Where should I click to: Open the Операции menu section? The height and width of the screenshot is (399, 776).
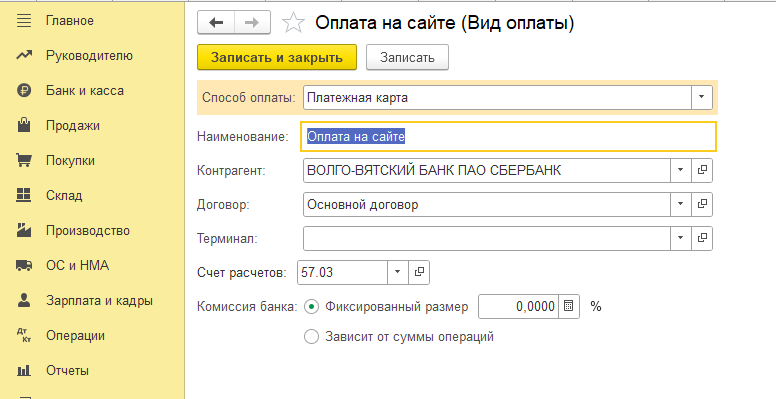click(x=75, y=336)
